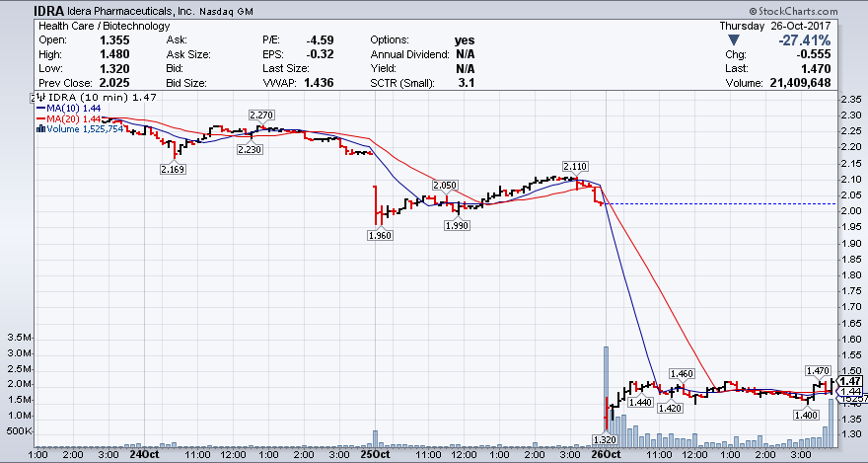Click the red MA(20) legend line

pos(40,118)
